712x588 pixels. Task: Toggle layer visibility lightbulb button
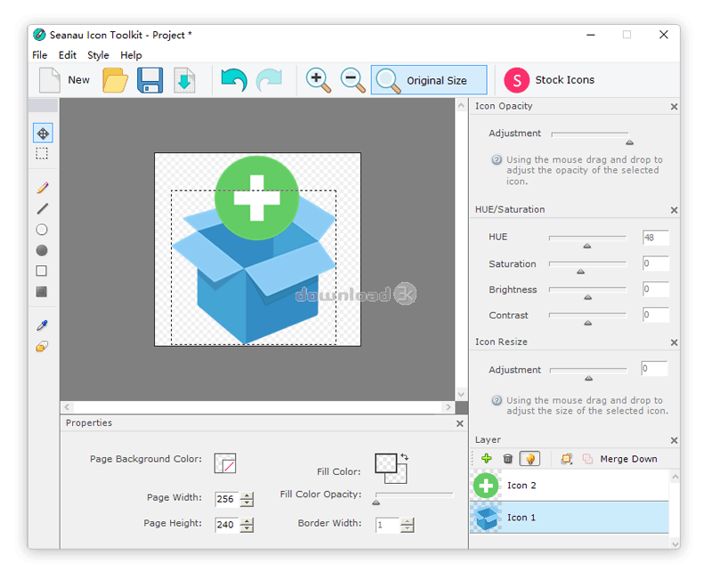click(x=530, y=459)
